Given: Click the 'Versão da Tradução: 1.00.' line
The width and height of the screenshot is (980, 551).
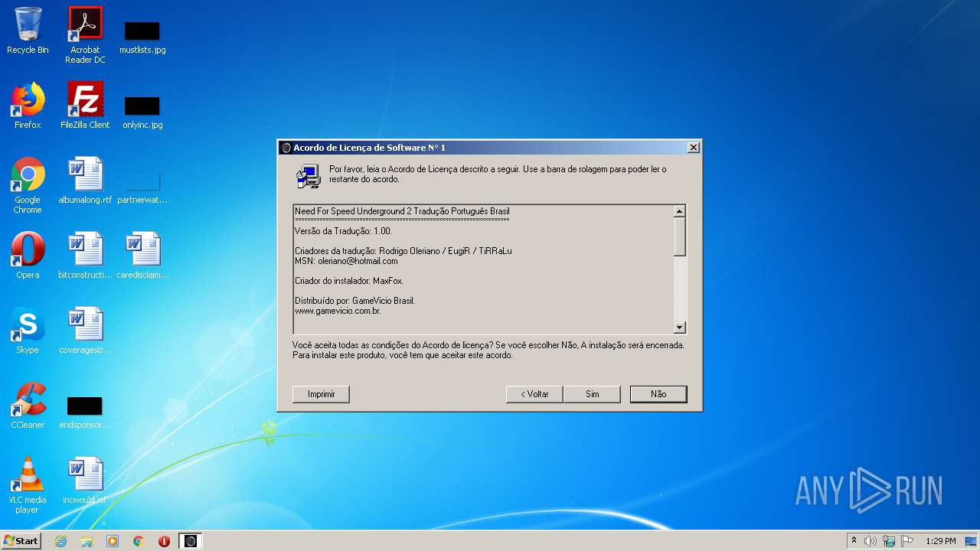Looking at the screenshot, I should tap(344, 231).
